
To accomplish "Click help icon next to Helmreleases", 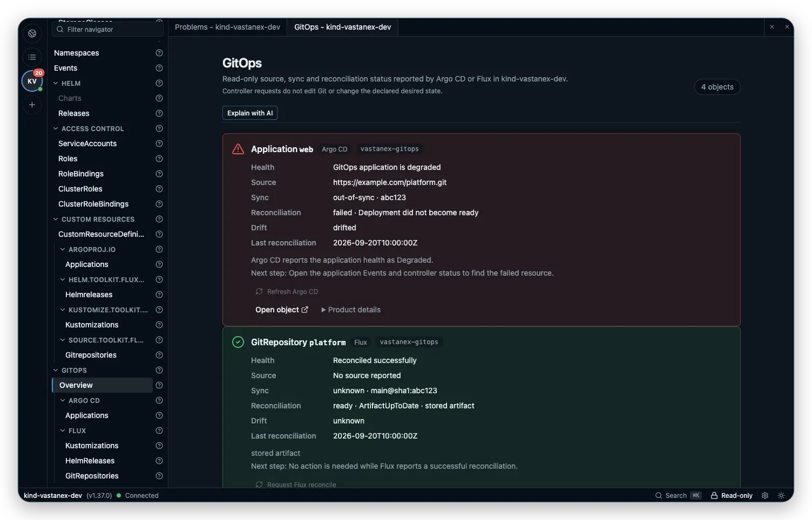I will 159,295.
